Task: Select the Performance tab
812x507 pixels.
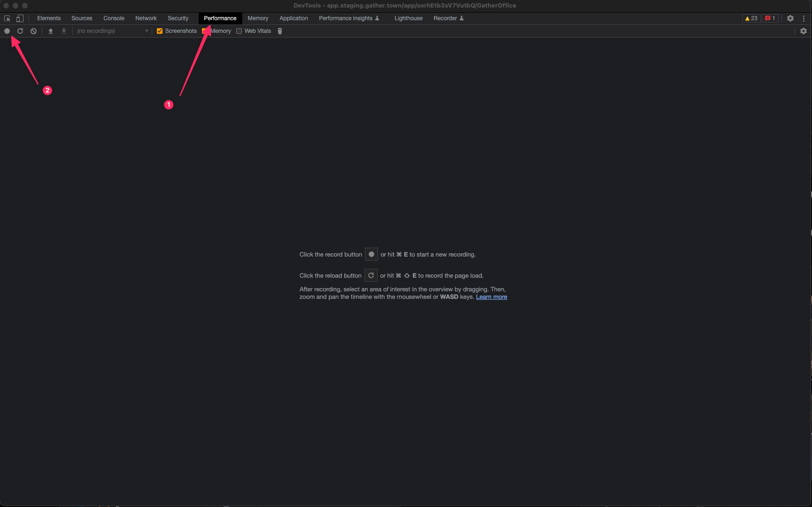Action: 220,18
